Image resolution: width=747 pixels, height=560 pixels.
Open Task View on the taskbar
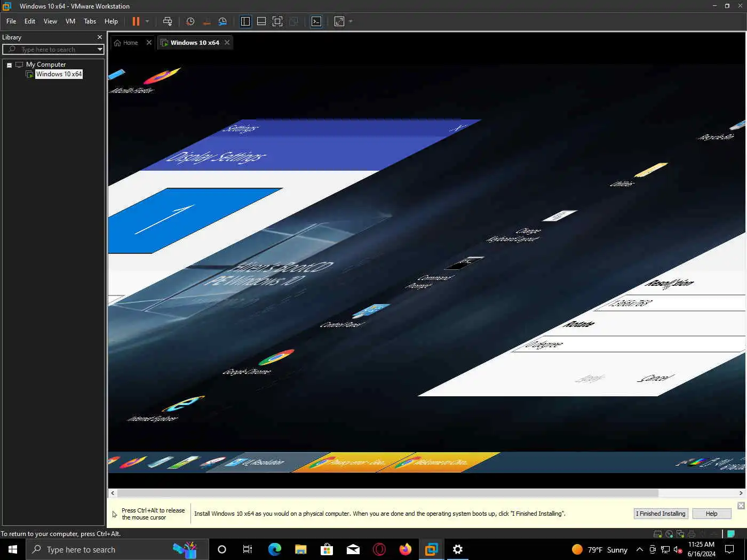[248, 549]
